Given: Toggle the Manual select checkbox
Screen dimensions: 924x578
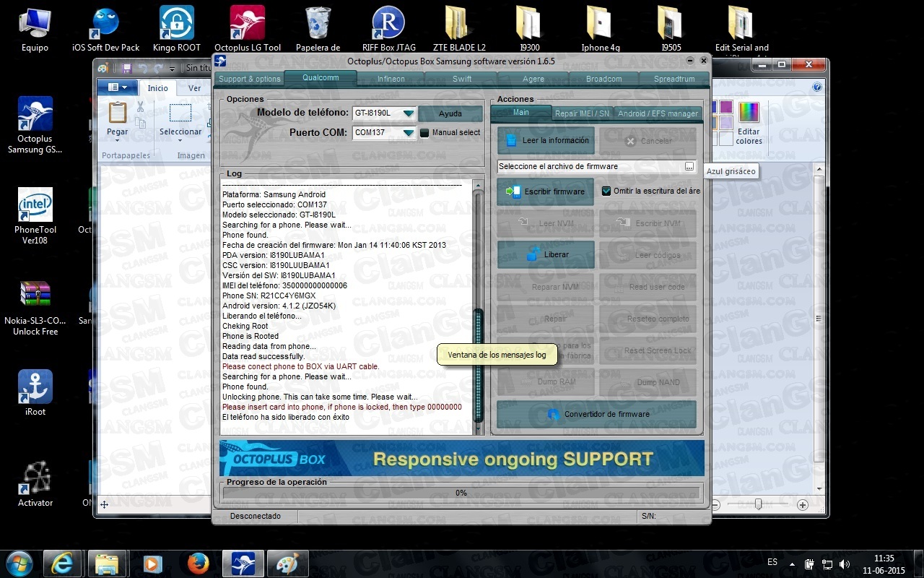Looking at the screenshot, I should coord(424,132).
